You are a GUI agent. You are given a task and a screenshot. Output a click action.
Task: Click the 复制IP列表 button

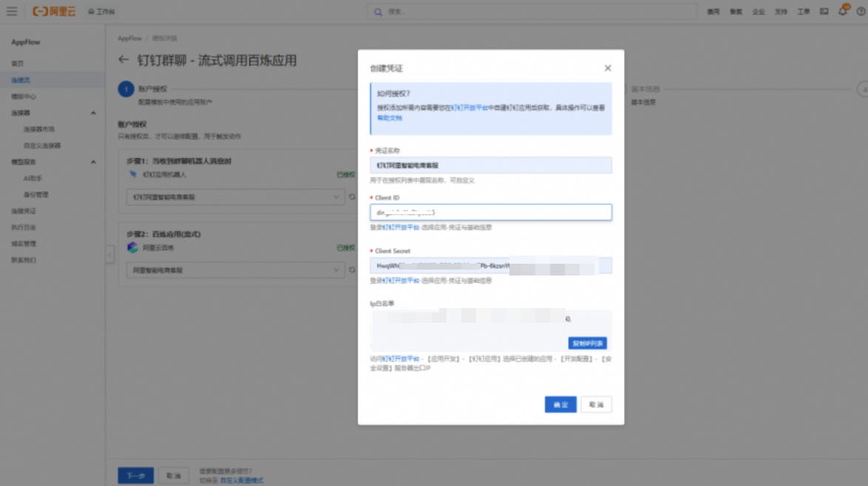587,343
